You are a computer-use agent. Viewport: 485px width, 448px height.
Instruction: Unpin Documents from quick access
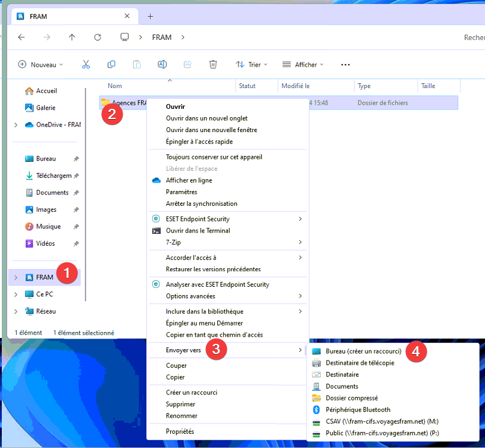point(76,193)
